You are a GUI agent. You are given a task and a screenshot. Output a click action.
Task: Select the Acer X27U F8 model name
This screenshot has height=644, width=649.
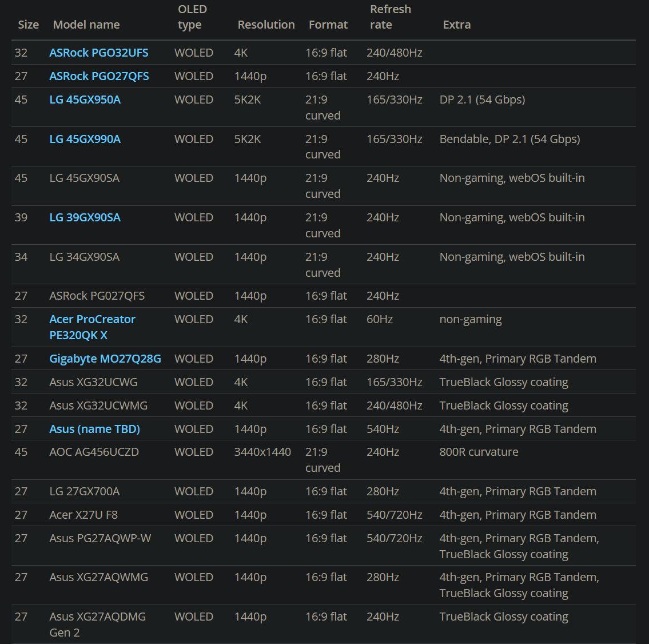[83, 515]
